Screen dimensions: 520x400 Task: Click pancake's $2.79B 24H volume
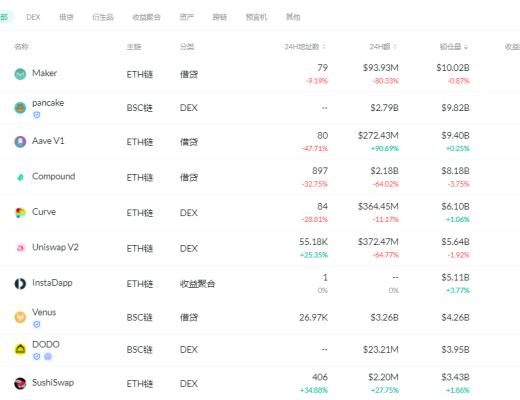click(x=384, y=108)
